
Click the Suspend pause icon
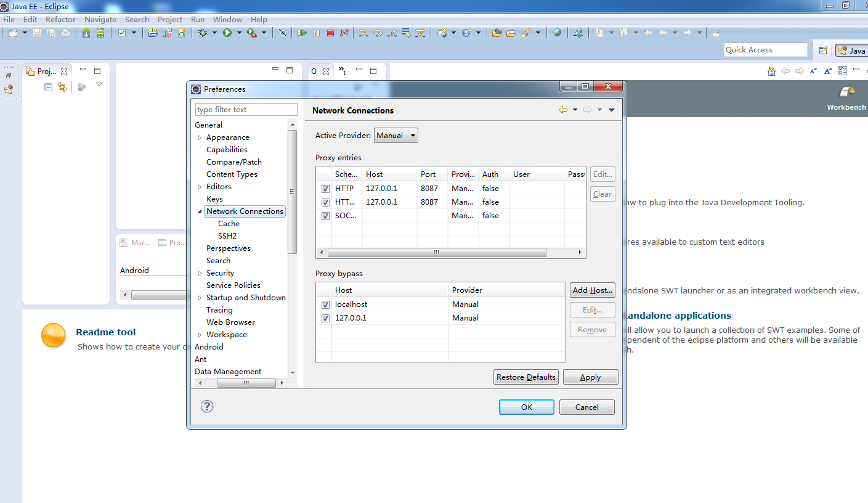[316, 33]
